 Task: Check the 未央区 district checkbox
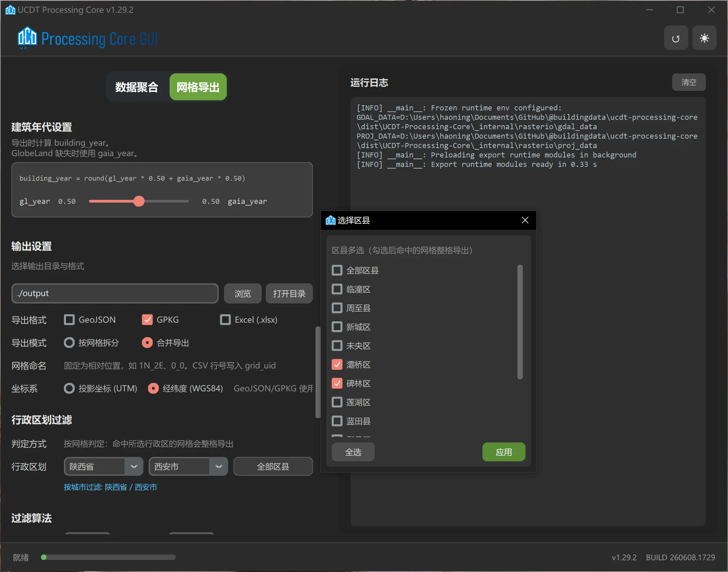337,346
